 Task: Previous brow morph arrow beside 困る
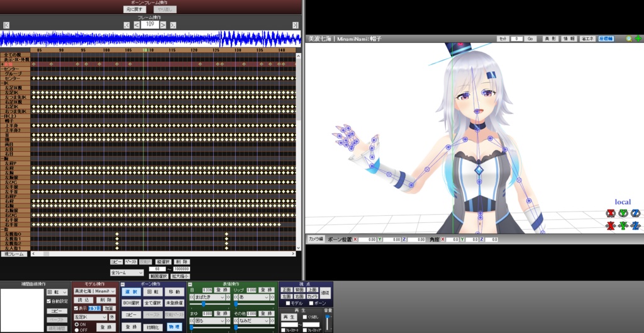click(191, 320)
